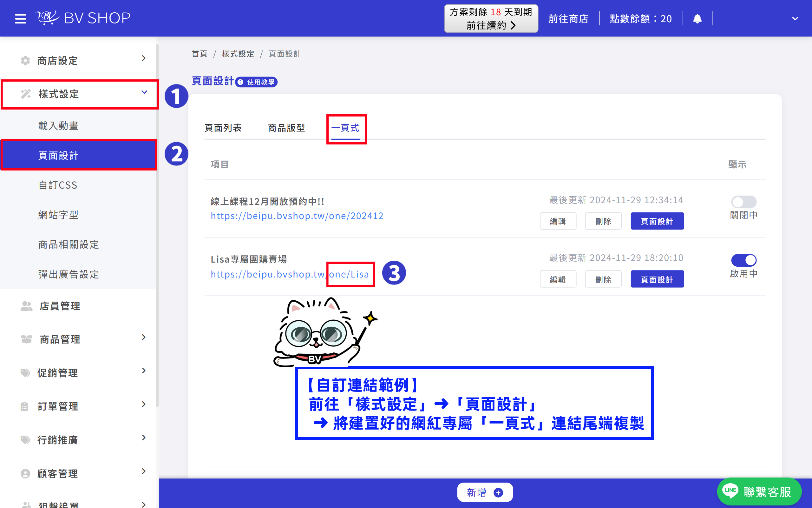Click the 樣式設定 breadcrumb link
The image size is (812, 508).
[238, 54]
